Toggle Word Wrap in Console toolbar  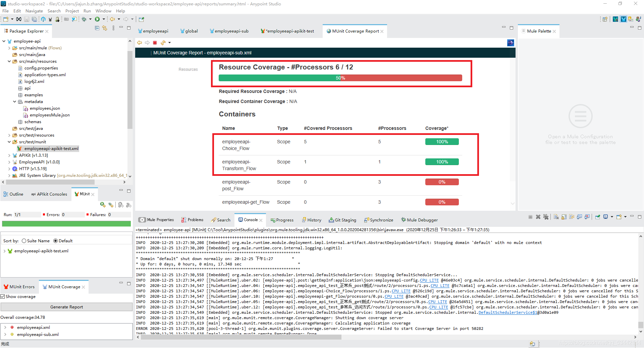click(x=572, y=217)
